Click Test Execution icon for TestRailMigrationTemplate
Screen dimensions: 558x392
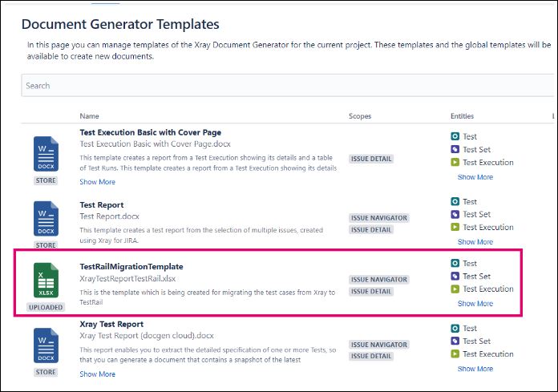pyautogui.click(x=455, y=289)
